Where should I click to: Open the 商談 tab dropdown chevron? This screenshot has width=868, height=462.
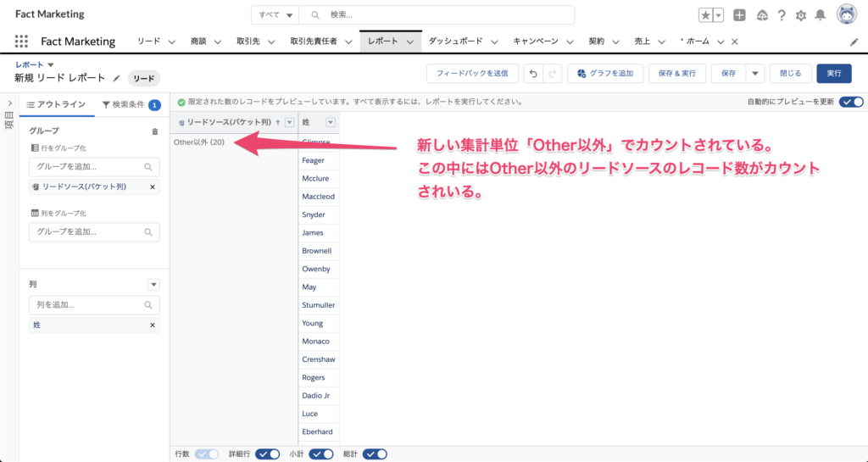(218, 42)
